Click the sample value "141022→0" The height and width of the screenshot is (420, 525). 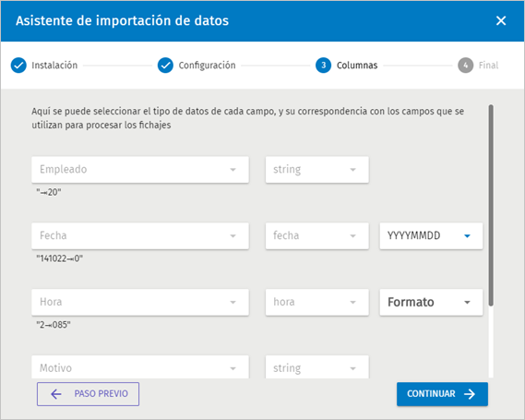[60, 258]
